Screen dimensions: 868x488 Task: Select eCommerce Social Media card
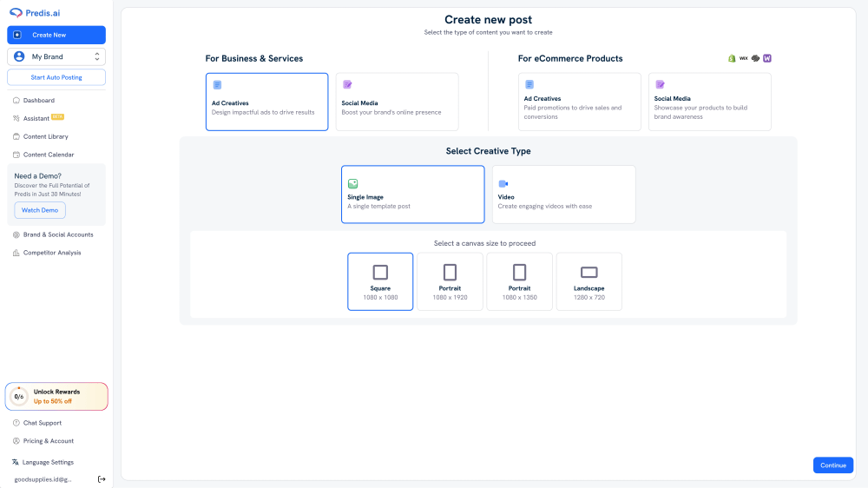tap(710, 102)
